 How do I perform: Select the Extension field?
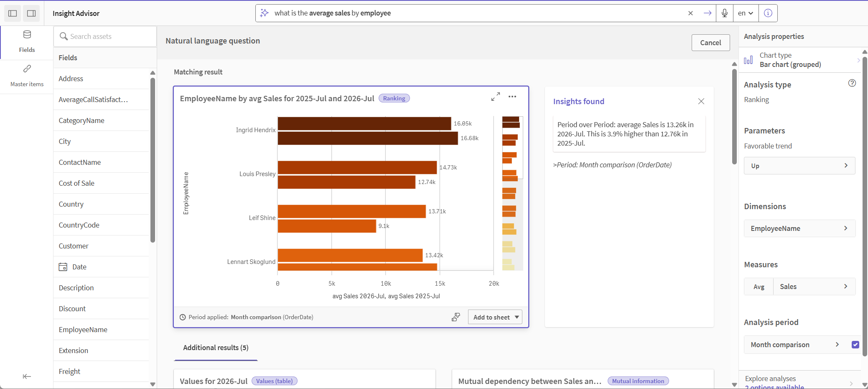[x=101, y=351]
